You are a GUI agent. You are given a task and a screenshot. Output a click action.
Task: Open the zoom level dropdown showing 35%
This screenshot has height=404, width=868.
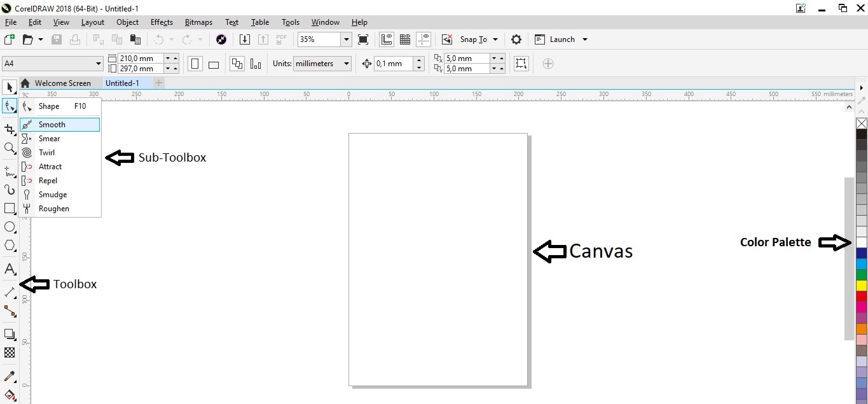tap(346, 39)
